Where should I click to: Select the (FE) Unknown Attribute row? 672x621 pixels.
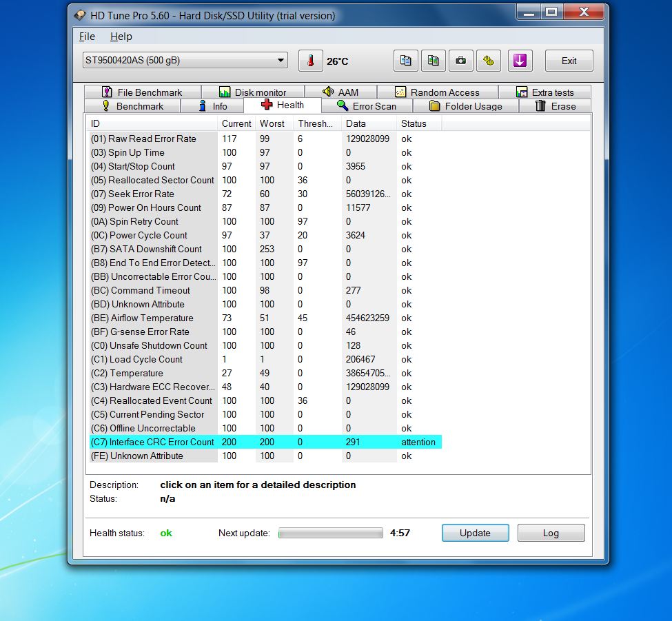[265, 456]
